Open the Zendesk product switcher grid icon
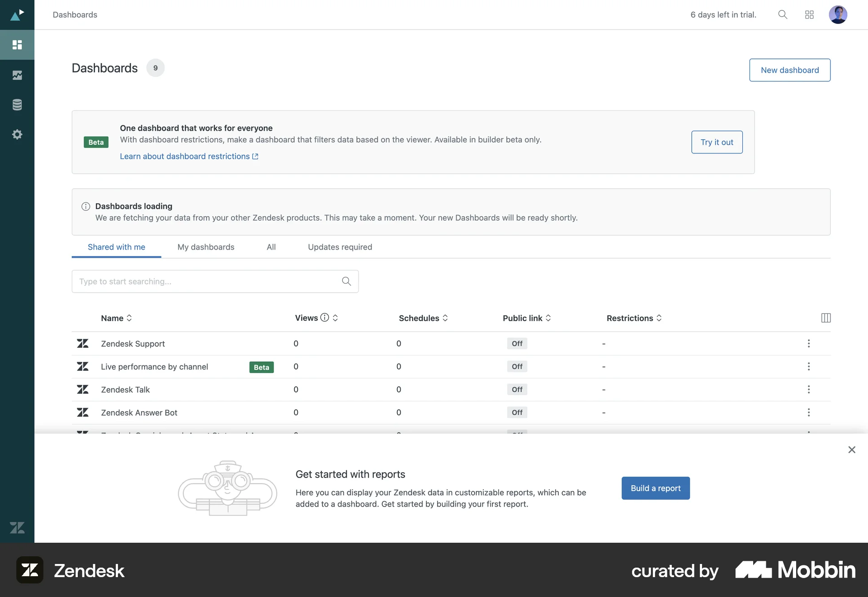The image size is (868, 597). pyautogui.click(x=809, y=14)
